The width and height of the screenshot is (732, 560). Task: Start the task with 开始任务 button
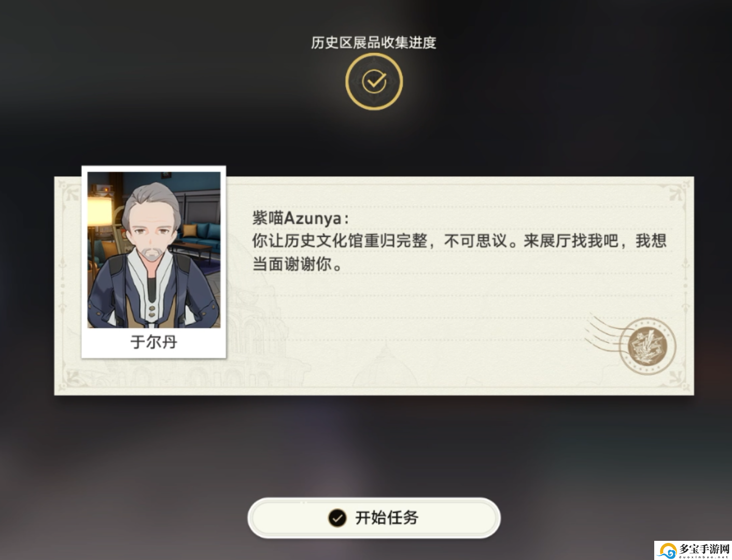click(374, 518)
